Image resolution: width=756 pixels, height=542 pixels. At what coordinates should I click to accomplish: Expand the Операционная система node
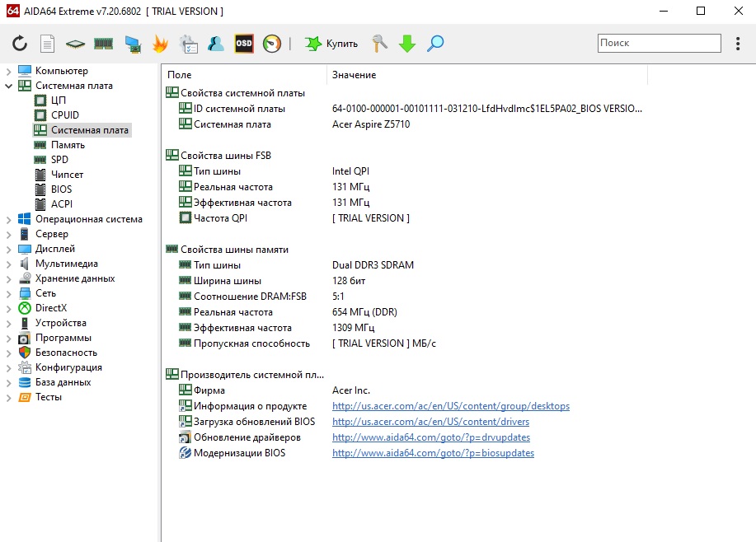point(8,220)
